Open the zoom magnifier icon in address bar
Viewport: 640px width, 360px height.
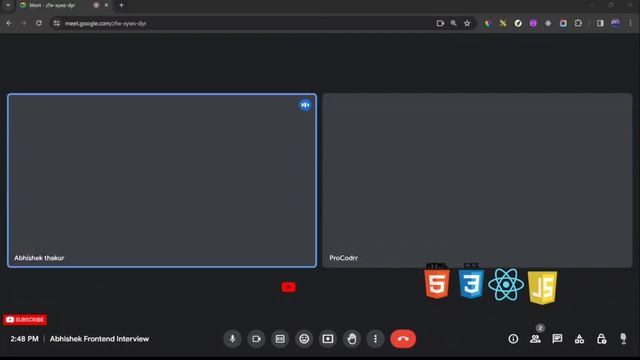[x=453, y=23]
